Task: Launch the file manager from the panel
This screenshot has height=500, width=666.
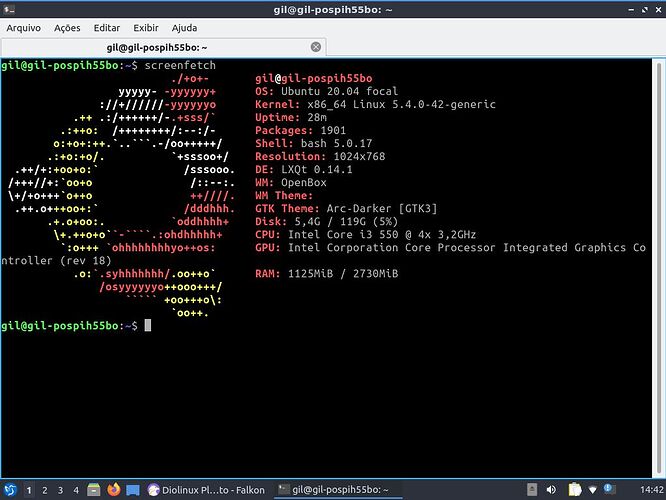Action: pyautogui.click(x=93, y=490)
